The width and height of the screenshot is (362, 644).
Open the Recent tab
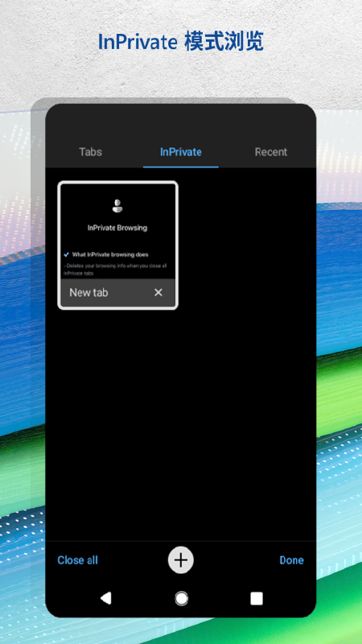[x=271, y=152]
